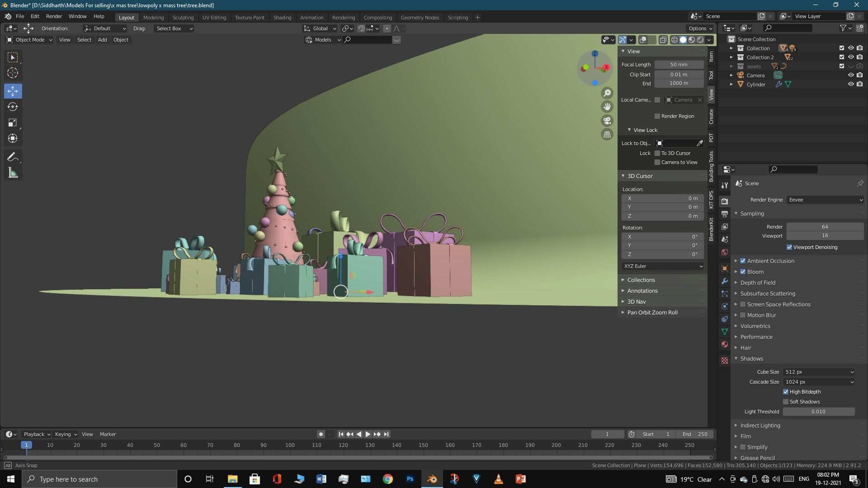Switch to rendered viewport shading
Screen dimensions: 868x488
(700, 40)
